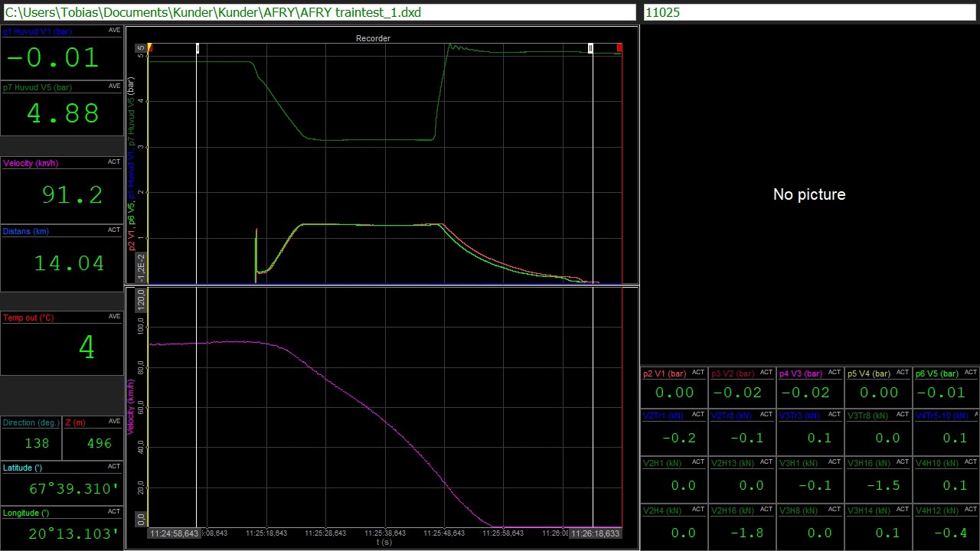Select the Longitude display

click(x=62, y=528)
